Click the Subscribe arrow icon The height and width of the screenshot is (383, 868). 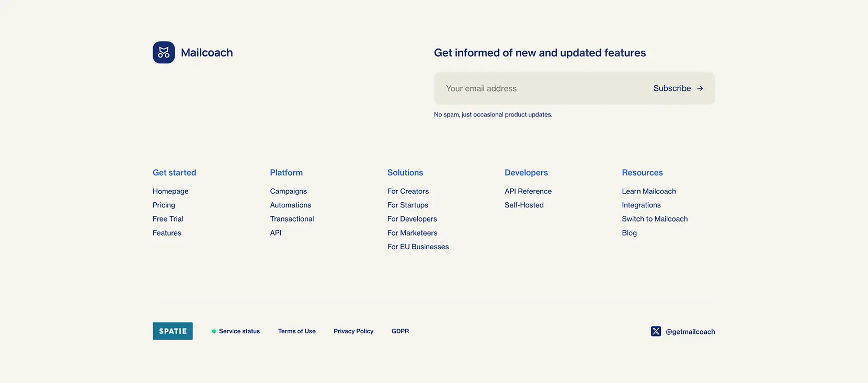pyautogui.click(x=700, y=88)
